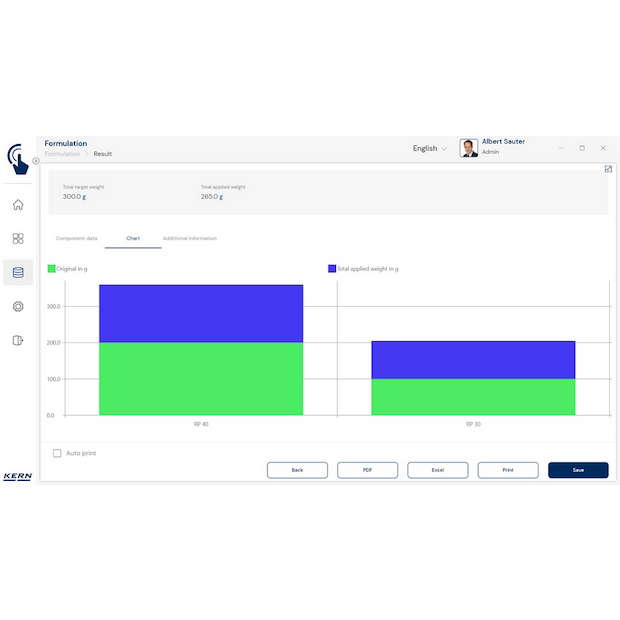Enable the Auto print checkbox
The width and height of the screenshot is (620, 620).
click(57, 453)
